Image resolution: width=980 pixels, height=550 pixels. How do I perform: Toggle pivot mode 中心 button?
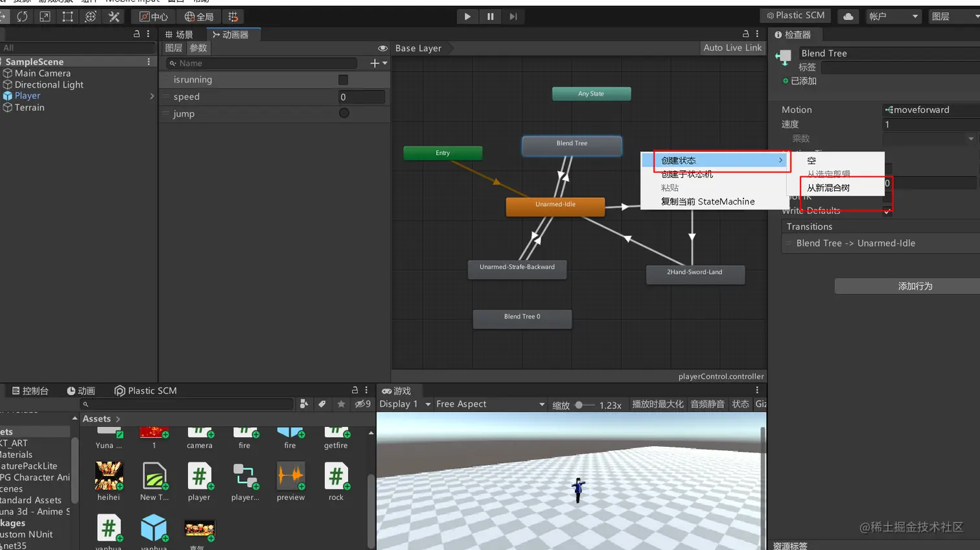tap(154, 16)
